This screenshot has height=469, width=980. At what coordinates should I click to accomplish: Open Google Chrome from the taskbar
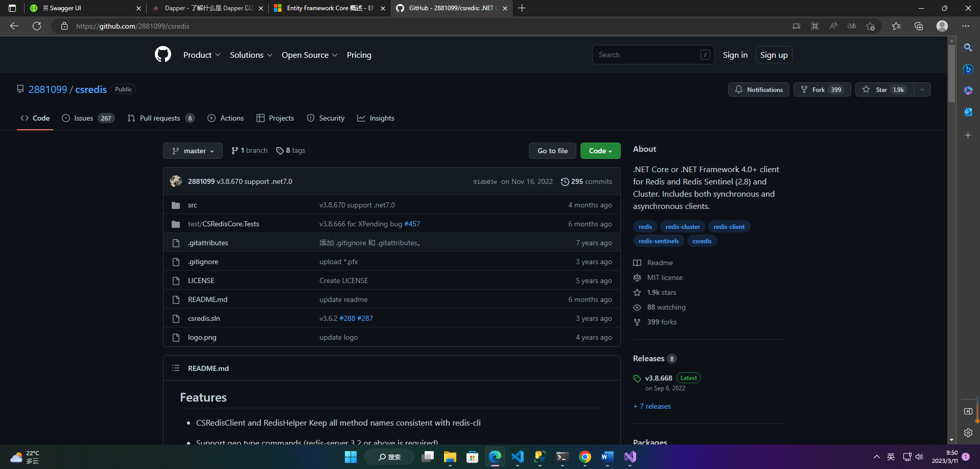click(585, 457)
